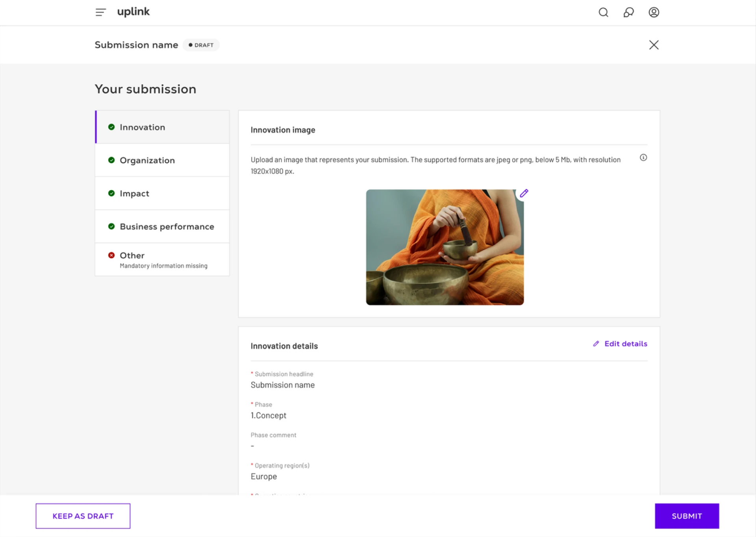This screenshot has height=537, width=756.
Task: Click the green check icon beside Impact
Action: [x=111, y=193]
